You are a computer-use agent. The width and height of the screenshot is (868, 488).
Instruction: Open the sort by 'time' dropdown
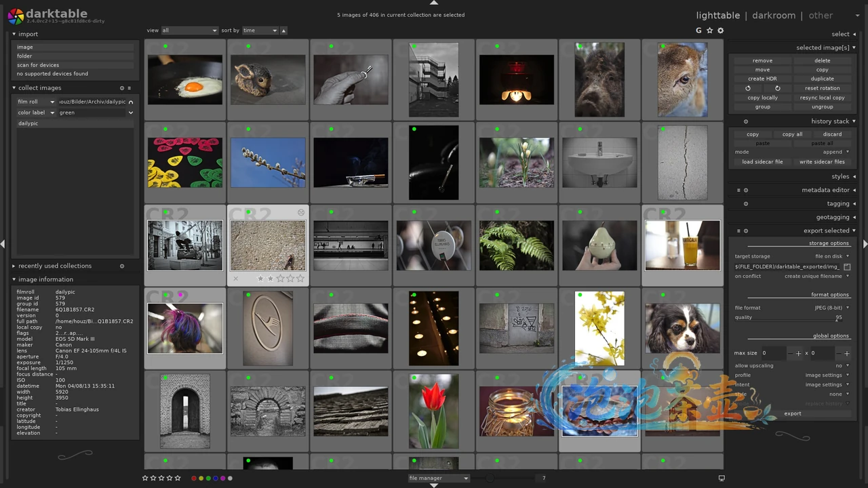[260, 30]
